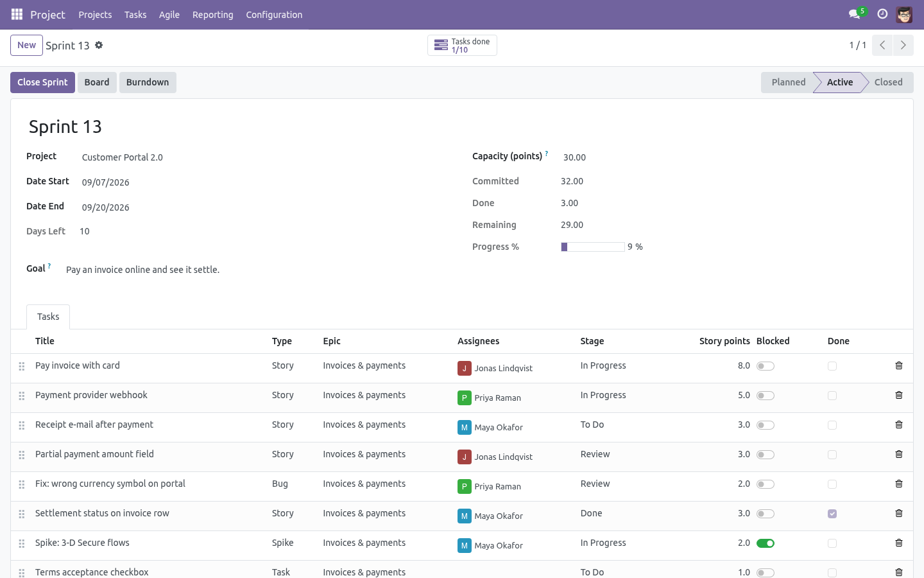Viewport: 924px width, 578px height.
Task: Unblock the Spike: 3-D Secure flows task
Action: (x=766, y=543)
